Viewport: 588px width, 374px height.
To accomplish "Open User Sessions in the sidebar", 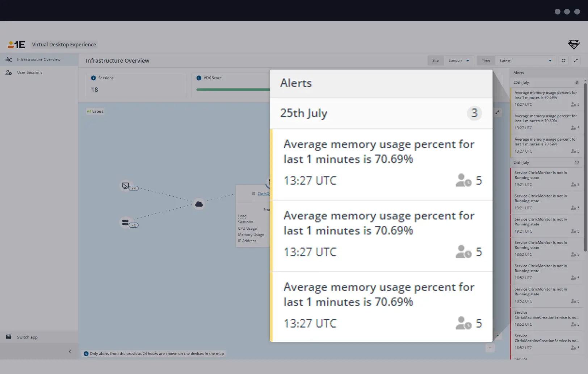I will (30, 72).
